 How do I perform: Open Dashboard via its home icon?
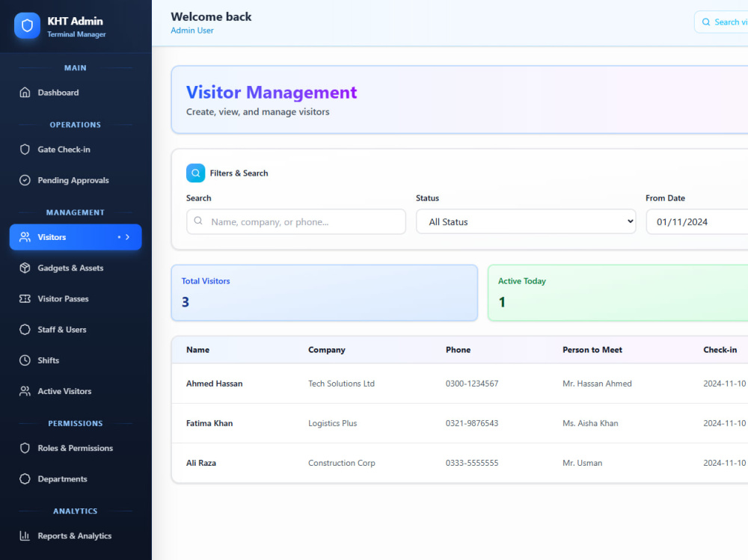click(x=25, y=92)
